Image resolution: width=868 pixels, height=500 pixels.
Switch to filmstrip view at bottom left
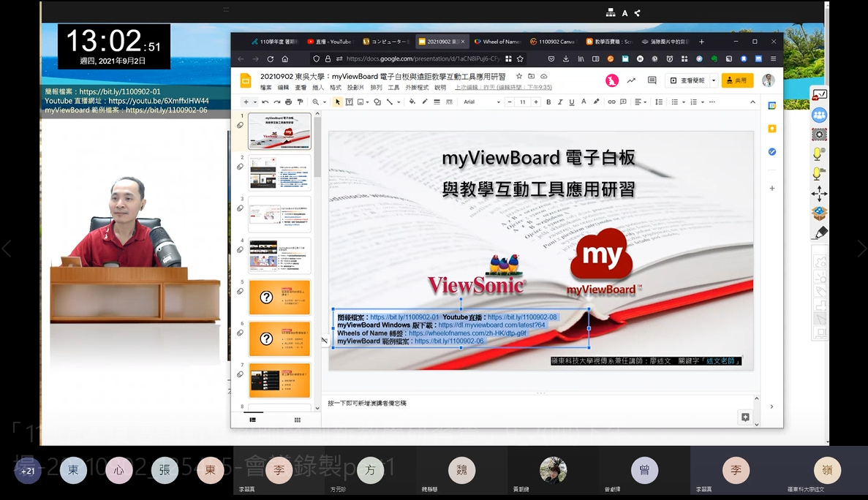[253, 420]
